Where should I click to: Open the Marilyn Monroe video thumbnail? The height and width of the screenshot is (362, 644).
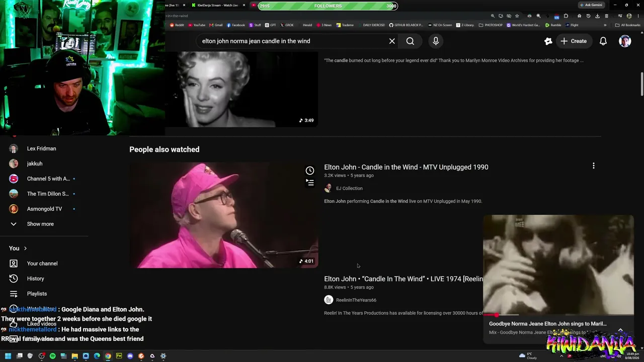coord(242,89)
